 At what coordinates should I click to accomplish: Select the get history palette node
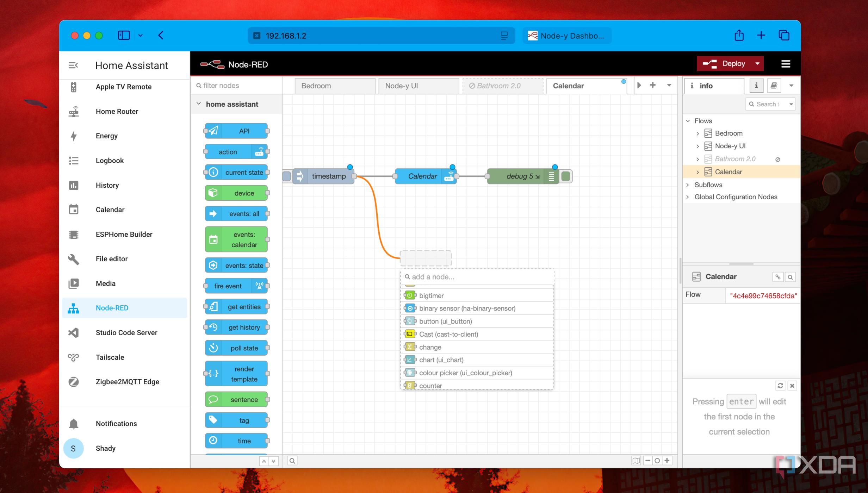[x=236, y=327]
